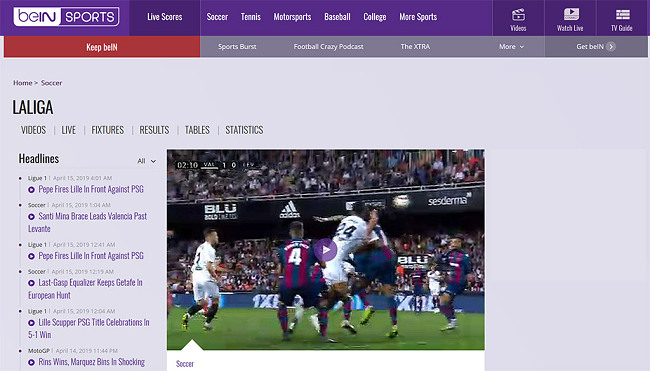Expand the More dropdown in sub-navigation
The image size is (650, 371).
(512, 46)
